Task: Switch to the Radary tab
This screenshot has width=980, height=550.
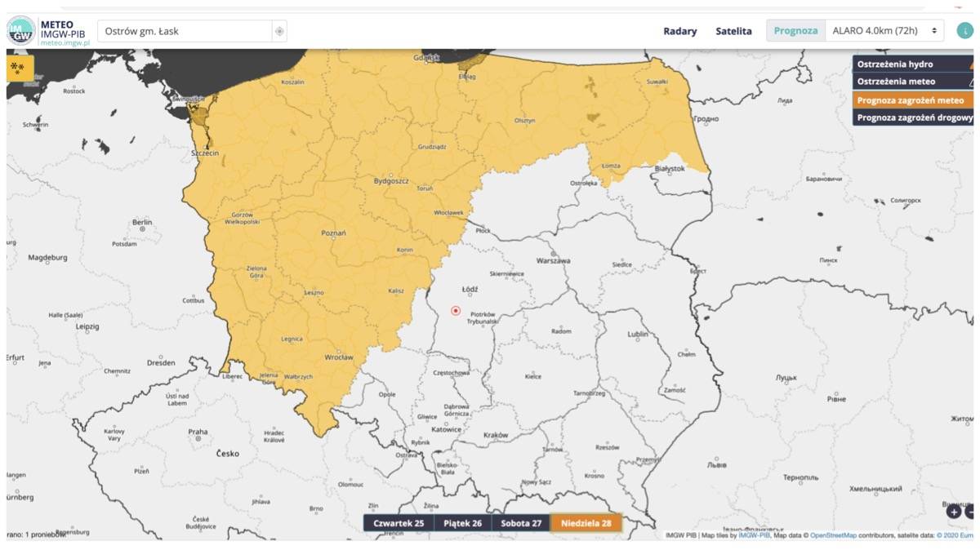Action: [x=679, y=31]
